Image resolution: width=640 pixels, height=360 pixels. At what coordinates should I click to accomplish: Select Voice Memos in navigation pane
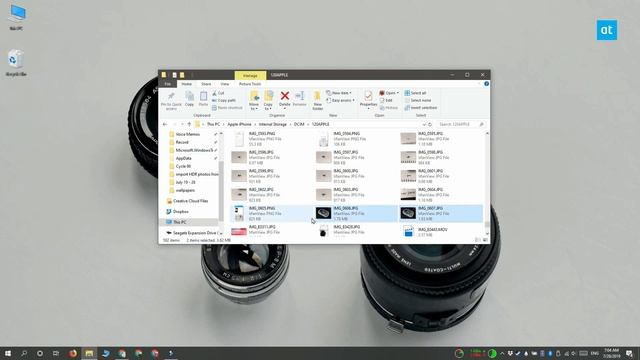click(188, 134)
